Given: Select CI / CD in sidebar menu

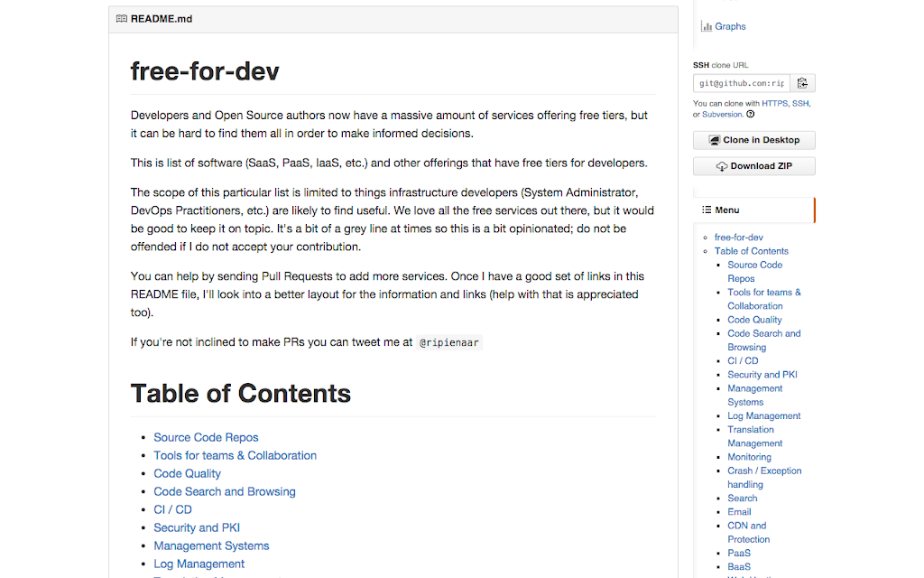Looking at the screenshot, I should (x=743, y=361).
